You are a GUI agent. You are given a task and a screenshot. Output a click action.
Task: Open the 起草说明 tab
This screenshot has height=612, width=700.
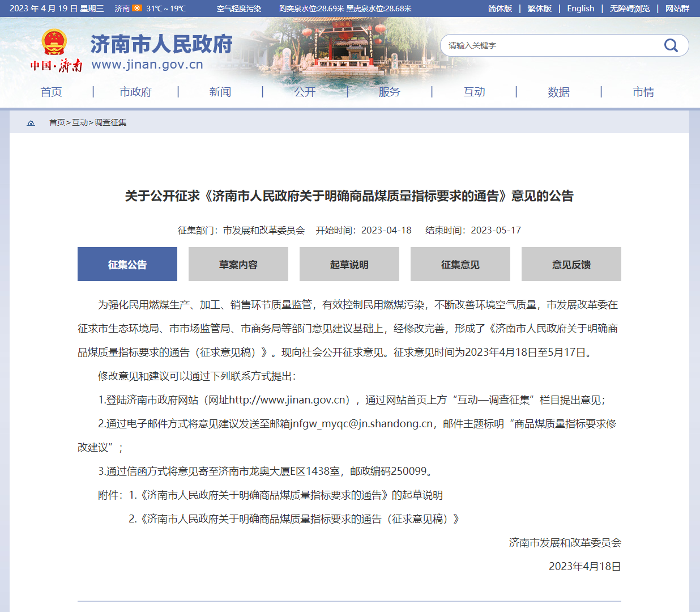pos(349,263)
